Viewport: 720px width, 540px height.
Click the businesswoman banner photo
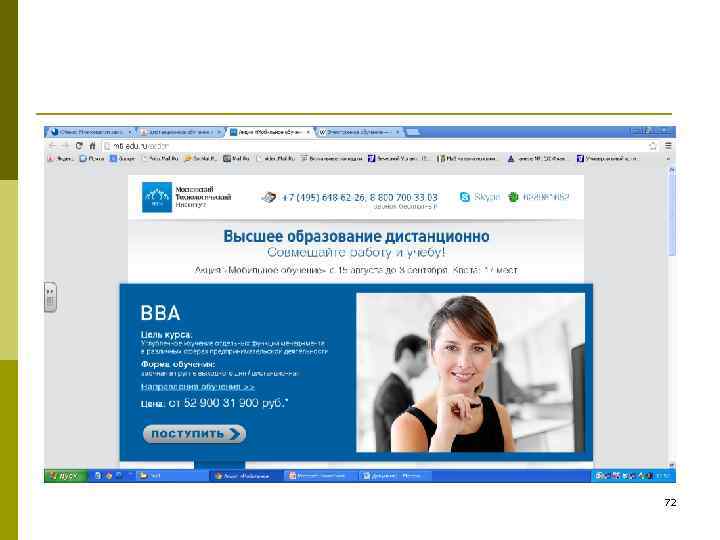(x=470, y=372)
